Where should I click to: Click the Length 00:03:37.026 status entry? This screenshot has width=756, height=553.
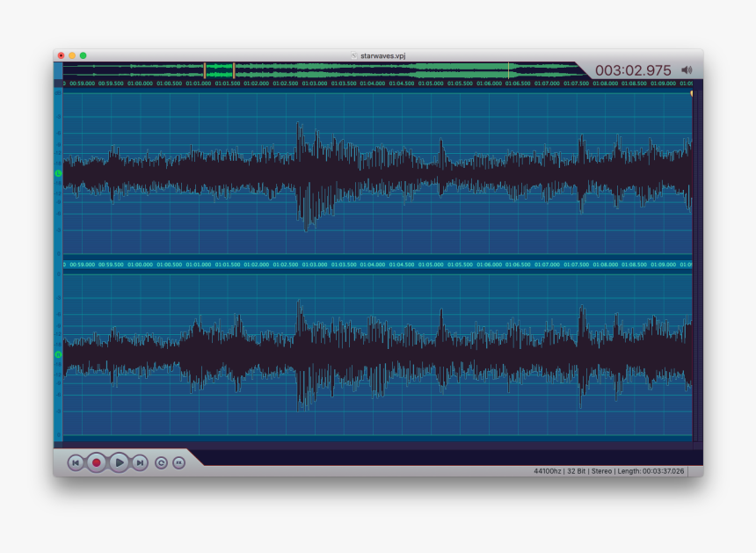coord(651,471)
